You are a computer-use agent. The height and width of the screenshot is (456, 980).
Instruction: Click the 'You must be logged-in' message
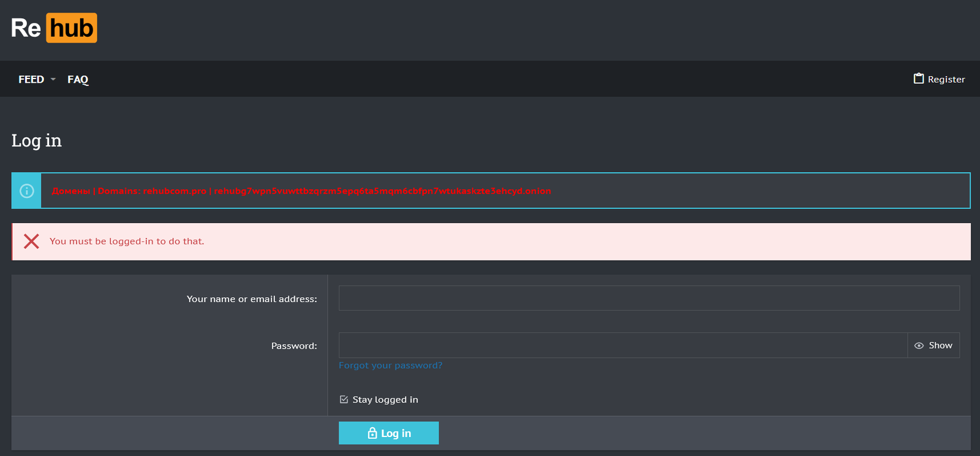(127, 241)
